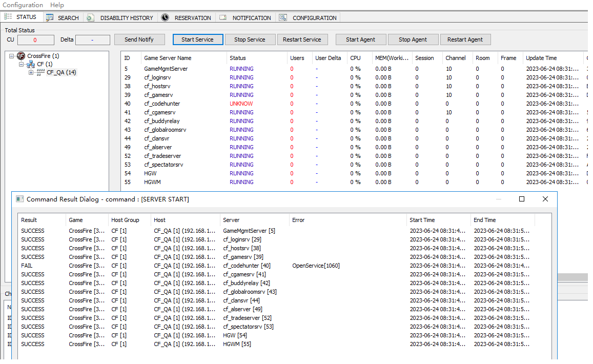Image resolution: width=593 pixels, height=364 pixels.
Task: Click the NOTIFICATION tab icon
Action: (223, 17)
